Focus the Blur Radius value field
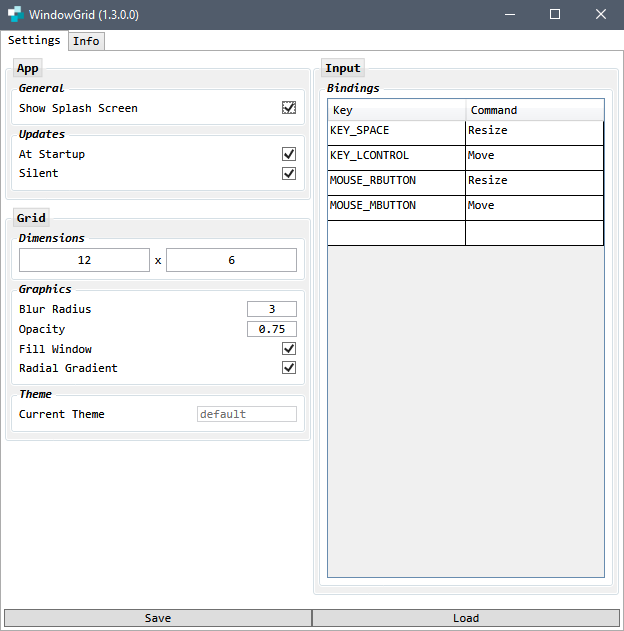Image resolution: width=624 pixels, height=631 pixels. 272,309
